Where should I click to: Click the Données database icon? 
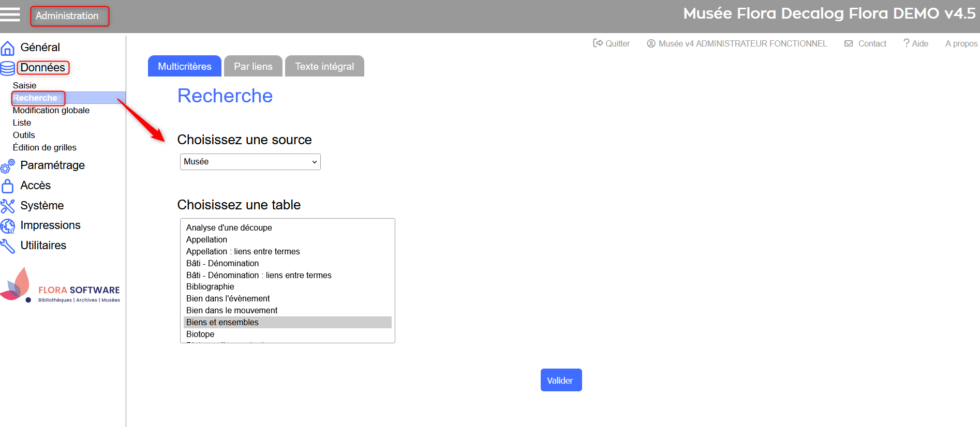(8, 68)
